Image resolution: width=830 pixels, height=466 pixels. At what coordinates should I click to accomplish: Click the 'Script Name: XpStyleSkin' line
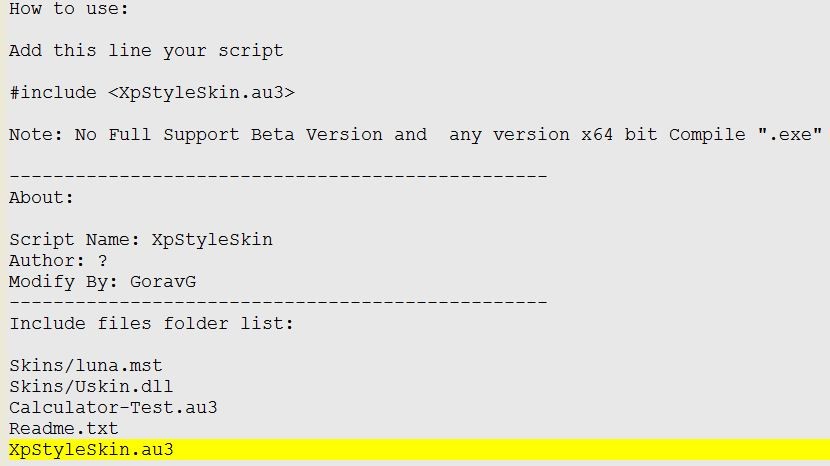pos(141,240)
